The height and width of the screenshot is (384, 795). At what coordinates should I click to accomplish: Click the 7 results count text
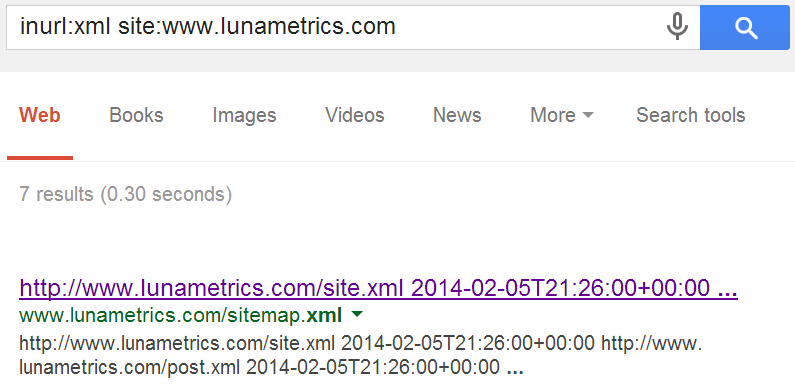(x=126, y=194)
